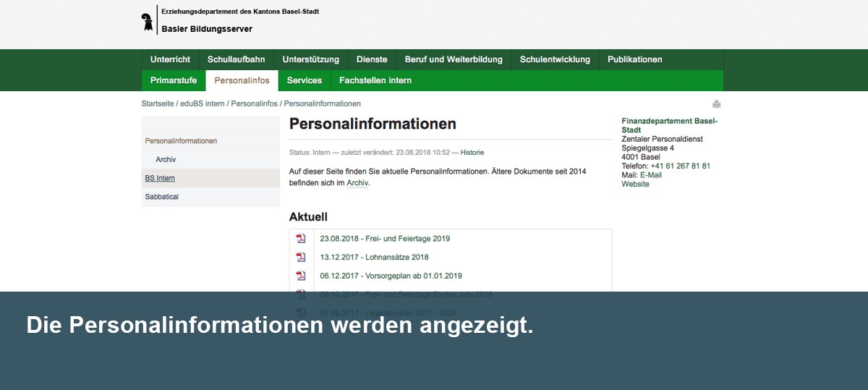This screenshot has height=390, width=868.
Task: Visit the Website link in contact box
Action: point(635,184)
